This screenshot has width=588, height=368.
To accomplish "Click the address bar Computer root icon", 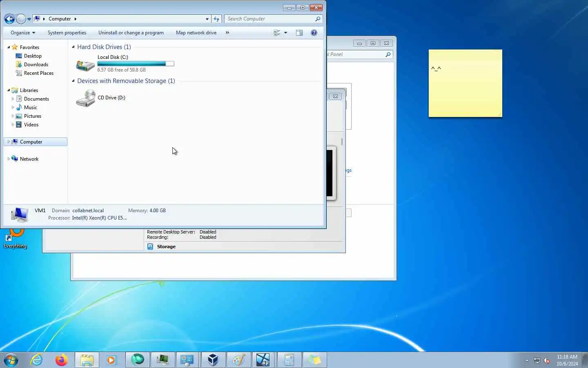I will 37,19.
